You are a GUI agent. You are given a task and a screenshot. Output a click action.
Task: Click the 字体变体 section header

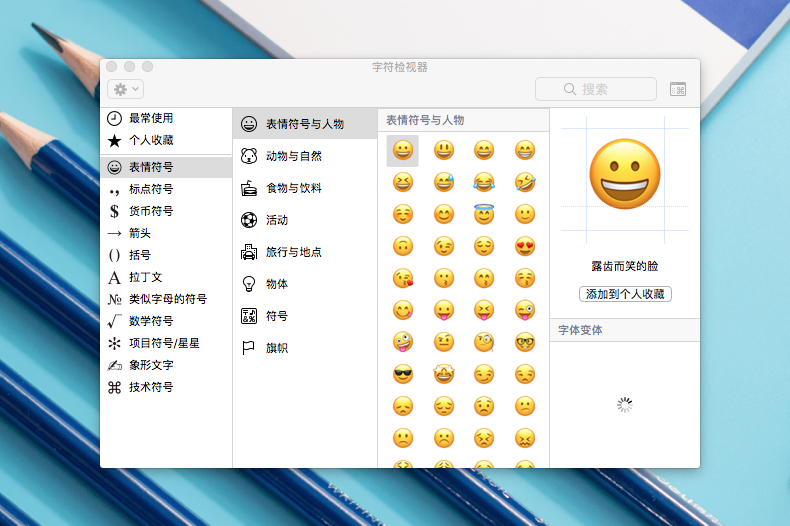click(625, 330)
